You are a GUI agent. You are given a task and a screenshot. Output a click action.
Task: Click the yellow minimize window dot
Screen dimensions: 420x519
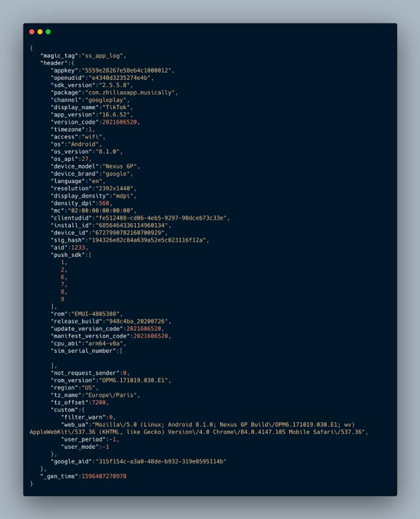pos(40,32)
